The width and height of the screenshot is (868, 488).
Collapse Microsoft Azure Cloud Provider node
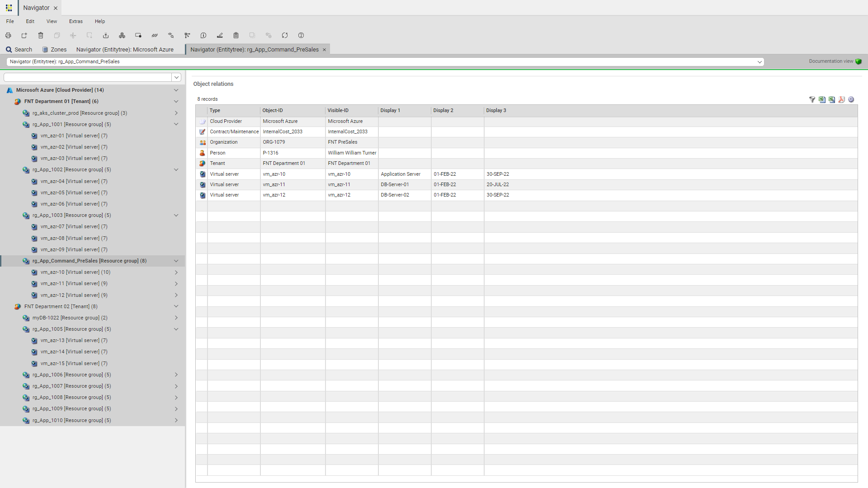[x=176, y=90]
